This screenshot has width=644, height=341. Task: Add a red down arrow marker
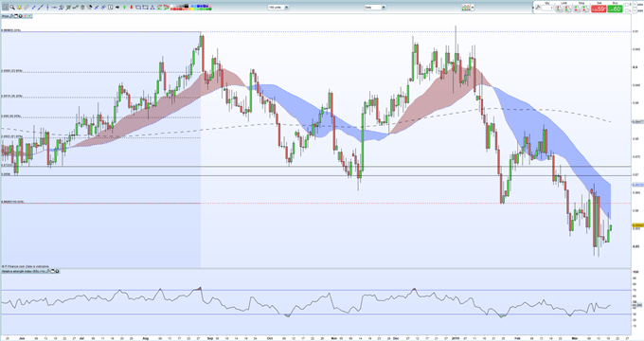click(132, 8)
